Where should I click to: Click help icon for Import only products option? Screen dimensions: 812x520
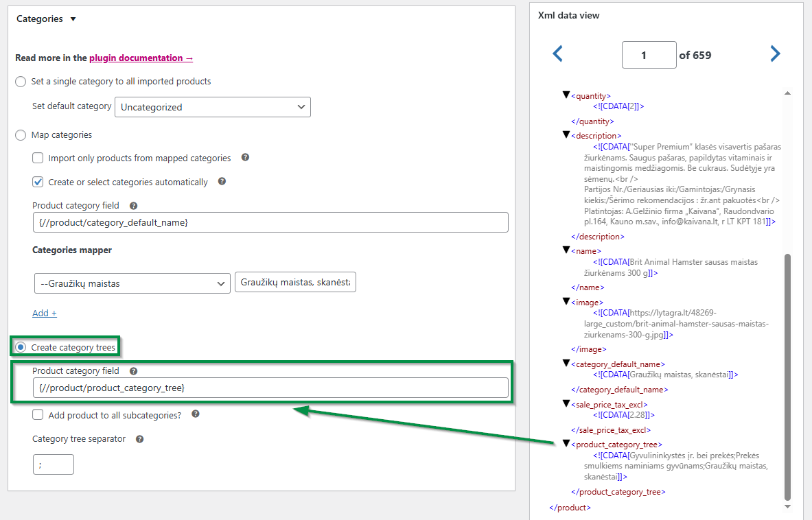point(245,158)
